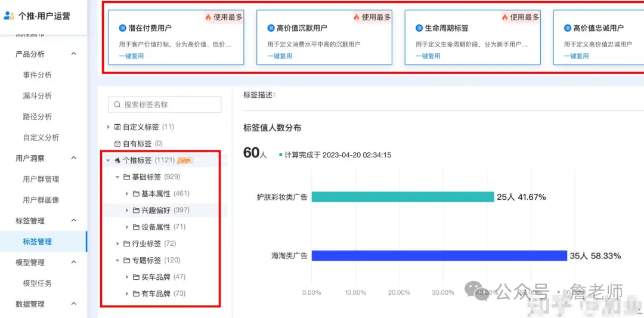Click the 自有标签 tree node icon
The image size is (644, 318).
click(x=117, y=144)
